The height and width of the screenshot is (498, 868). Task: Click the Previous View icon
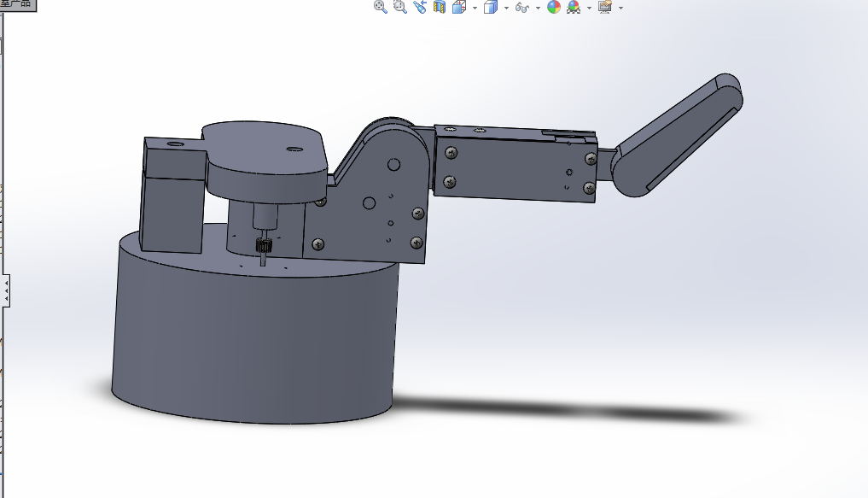(x=420, y=7)
